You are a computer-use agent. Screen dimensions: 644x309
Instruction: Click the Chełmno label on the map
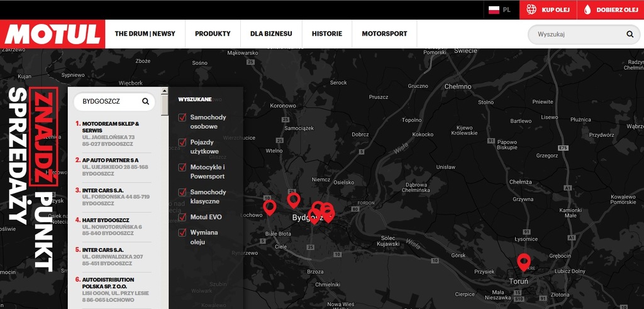458,87
